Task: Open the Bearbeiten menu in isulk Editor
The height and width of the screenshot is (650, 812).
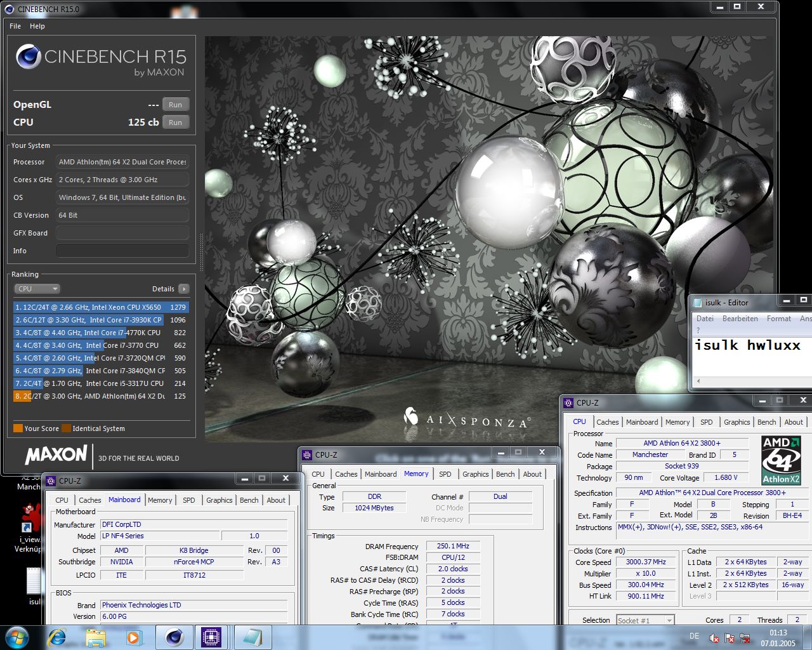Action: (740, 319)
